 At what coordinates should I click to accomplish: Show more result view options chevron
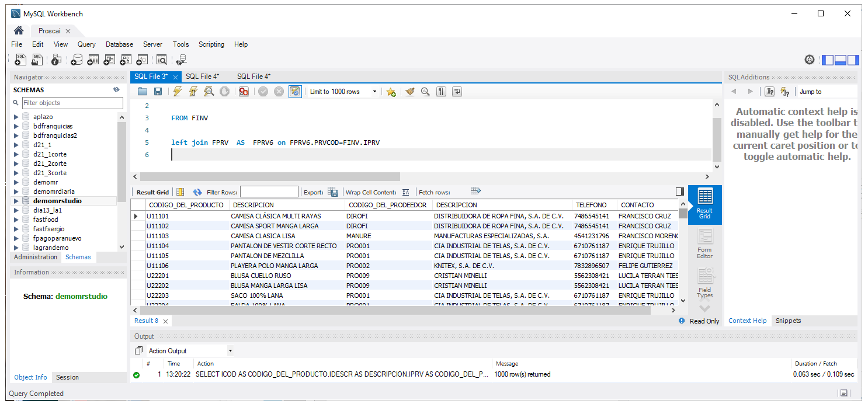(x=704, y=308)
